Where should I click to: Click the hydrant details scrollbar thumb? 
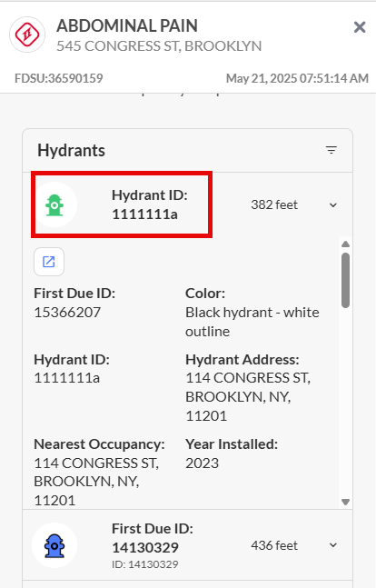pos(346,280)
